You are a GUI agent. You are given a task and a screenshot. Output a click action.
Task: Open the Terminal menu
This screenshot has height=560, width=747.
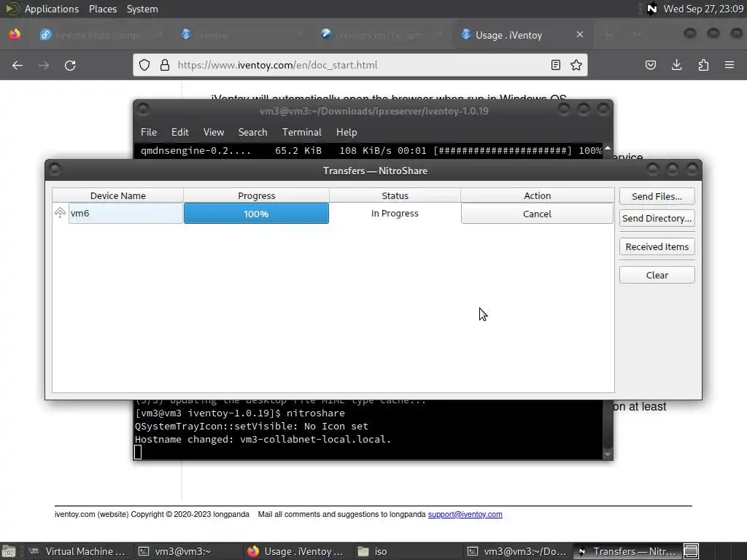pos(301,133)
